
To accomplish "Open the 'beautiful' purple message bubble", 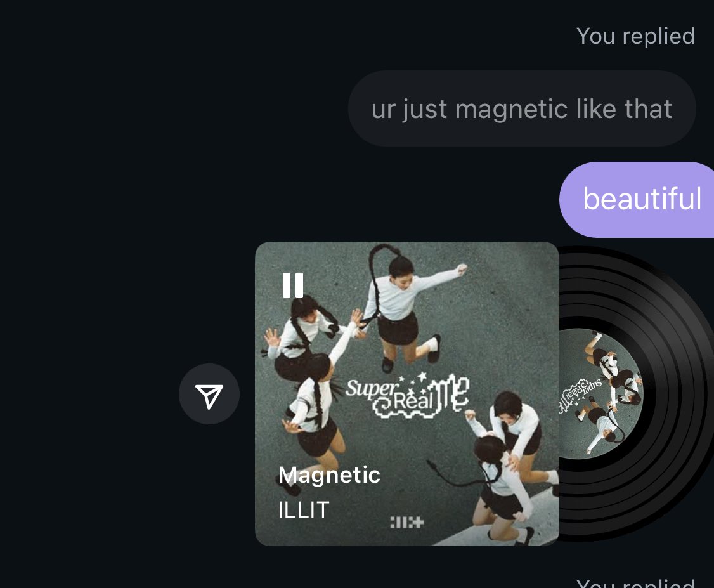I will [x=637, y=200].
